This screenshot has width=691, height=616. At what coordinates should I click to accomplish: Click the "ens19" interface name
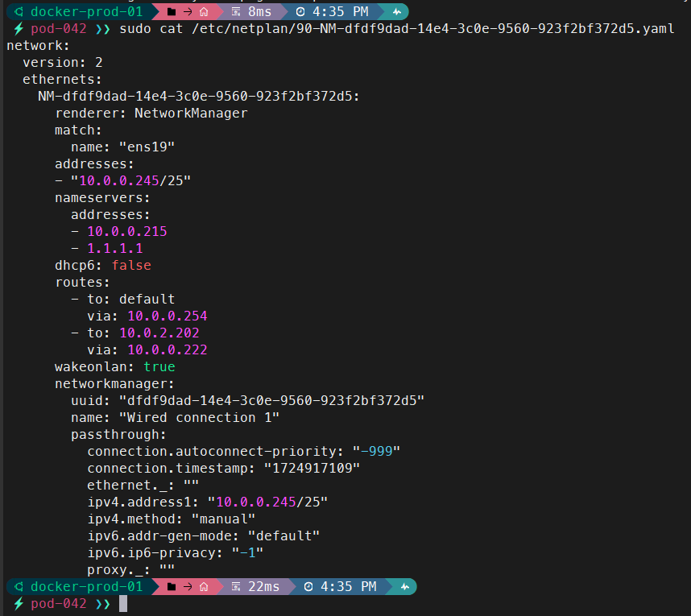click(x=147, y=147)
